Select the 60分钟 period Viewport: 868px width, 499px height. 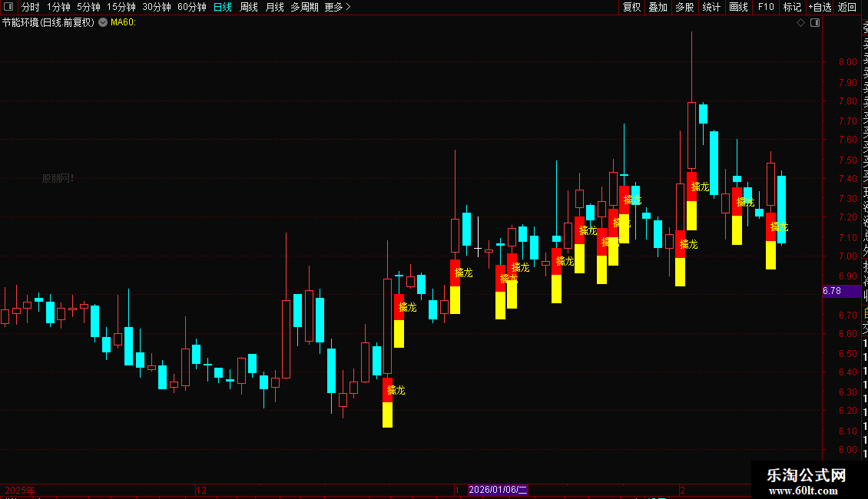point(192,7)
